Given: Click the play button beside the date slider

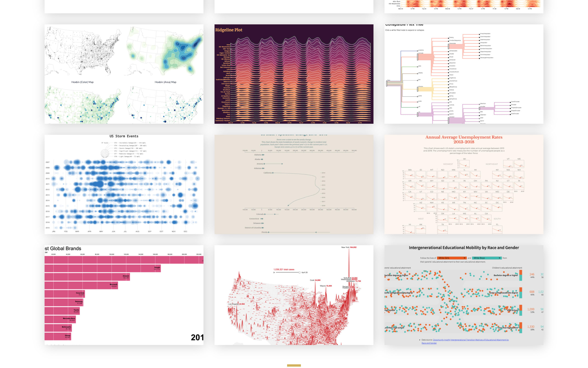Looking at the screenshot, I should click(274, 273).
